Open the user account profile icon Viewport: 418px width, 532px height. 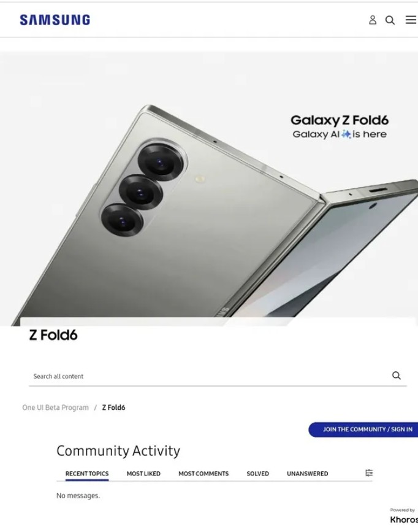point(373,20)
